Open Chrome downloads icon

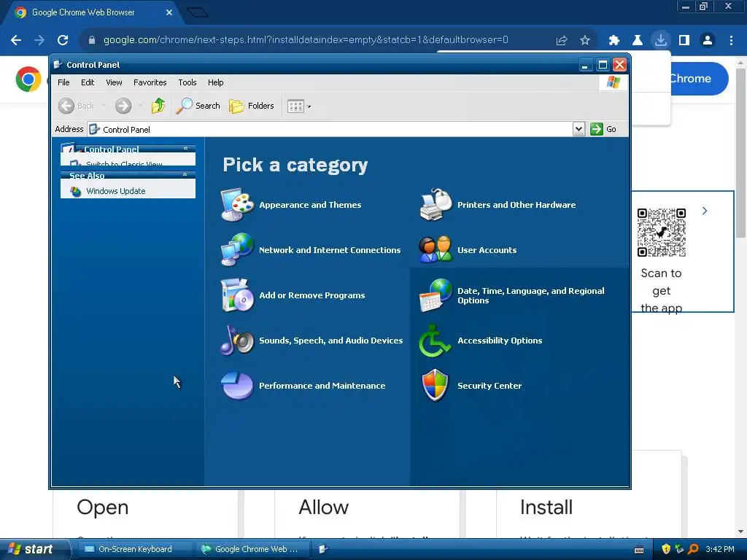(x=661, y=40)
